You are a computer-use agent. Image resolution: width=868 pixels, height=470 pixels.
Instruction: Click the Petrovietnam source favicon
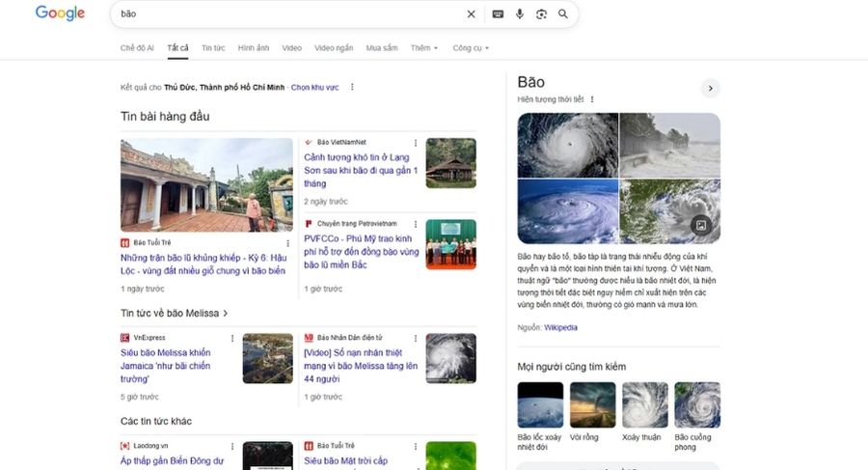[309, 224]
